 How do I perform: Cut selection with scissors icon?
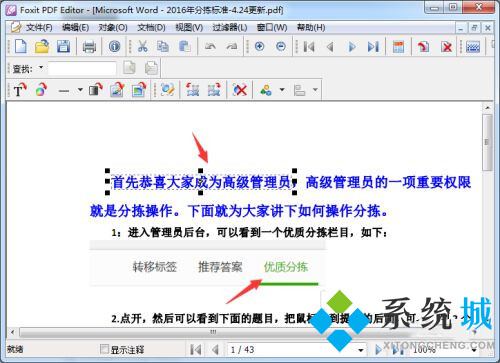143,46
